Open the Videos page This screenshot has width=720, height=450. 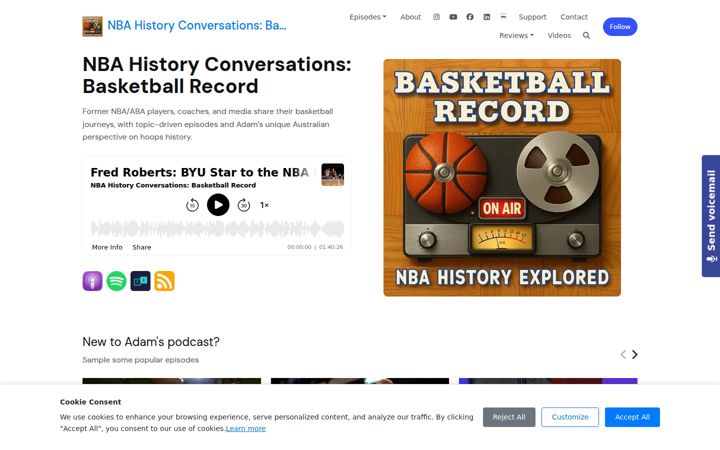point(559,35)
